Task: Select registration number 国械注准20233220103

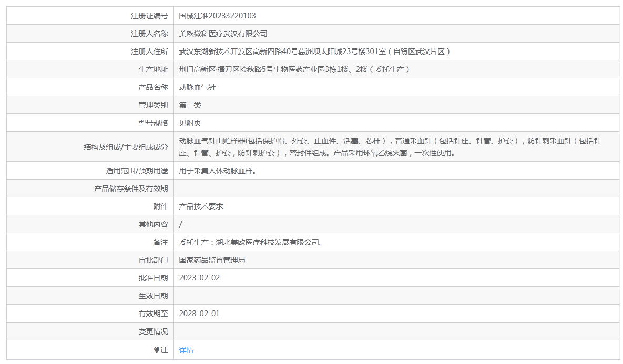Action: [x=217, y=16]
